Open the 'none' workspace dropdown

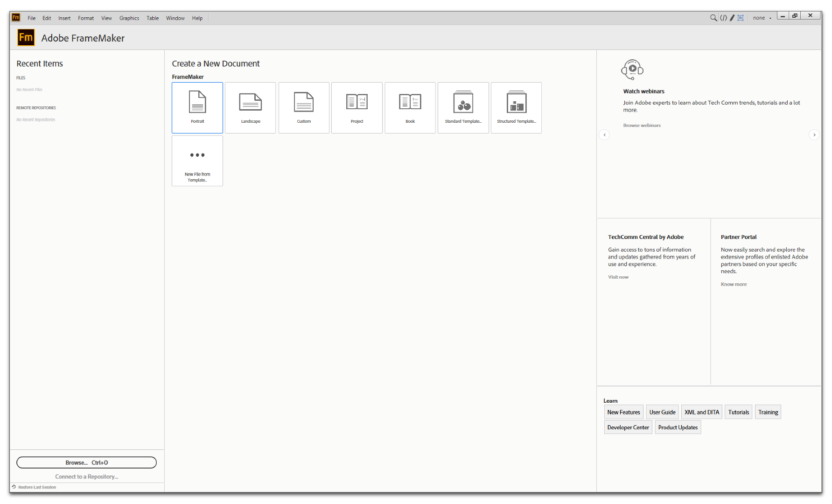click(x=762, y=18)
